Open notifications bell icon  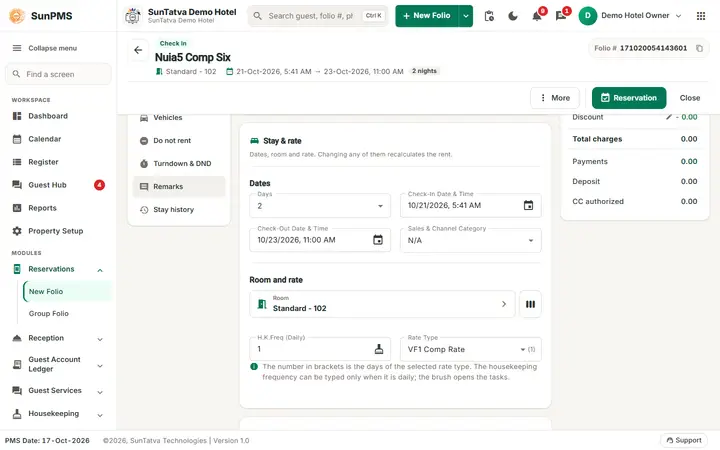point(537,16)
